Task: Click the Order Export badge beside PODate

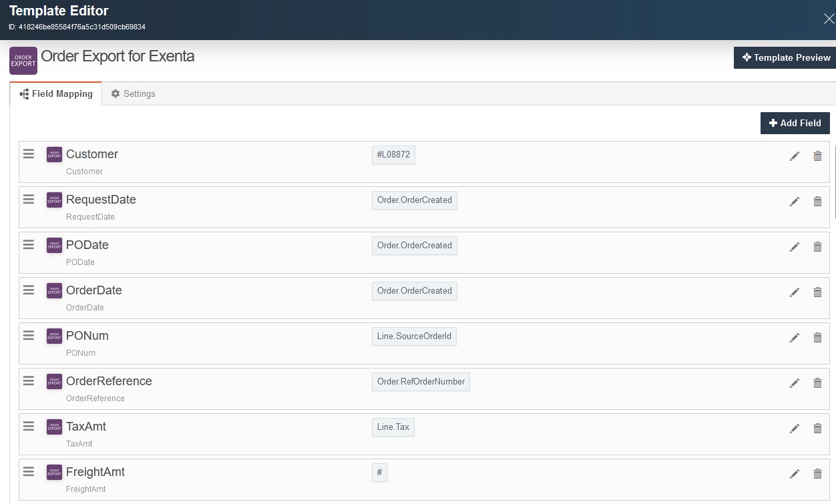Action: click(x=54, y=245)
